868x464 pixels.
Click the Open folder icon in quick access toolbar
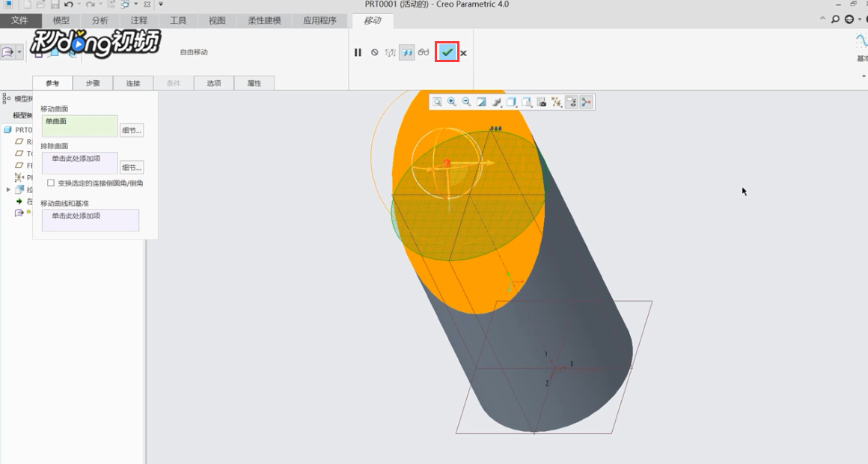[x=40, y=4]
